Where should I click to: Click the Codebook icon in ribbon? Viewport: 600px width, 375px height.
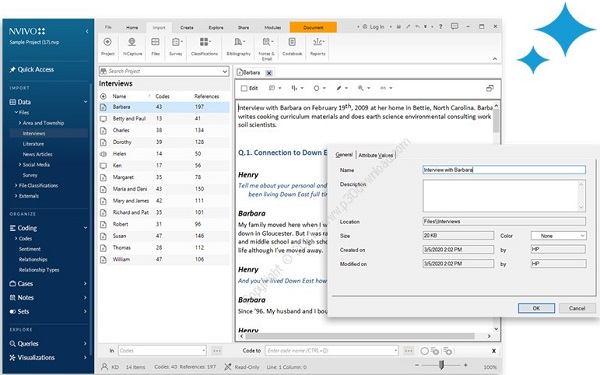pos(292,42)
